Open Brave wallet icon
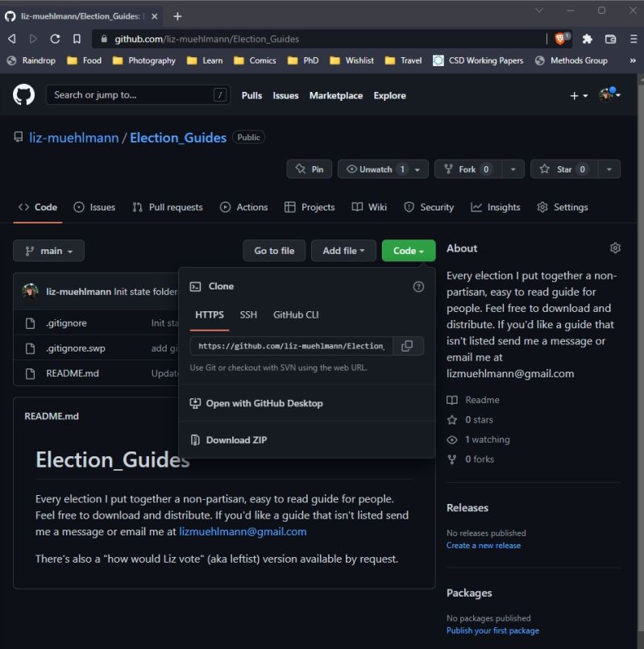644x649 pixels. click(x=610, y=39)
